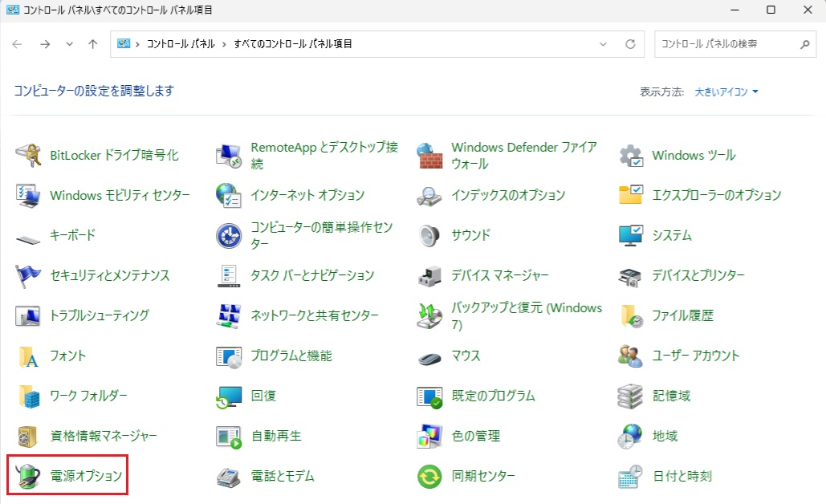Image resolution: width=826 pixels, height=504 pixels.
Task: Click the control panel address bar icon
Action: (124, 43)
